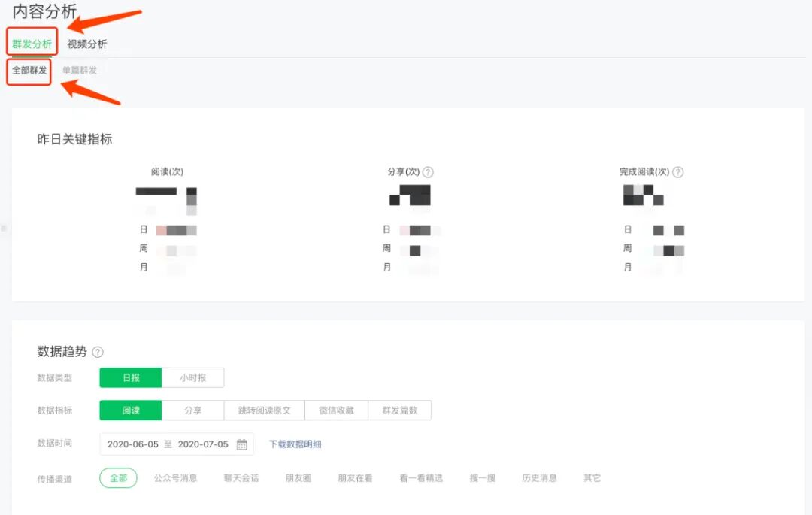812x515 pixels.
Task: Select 小时报 data type
Action: pyautogui.click(x=193, y=378)
